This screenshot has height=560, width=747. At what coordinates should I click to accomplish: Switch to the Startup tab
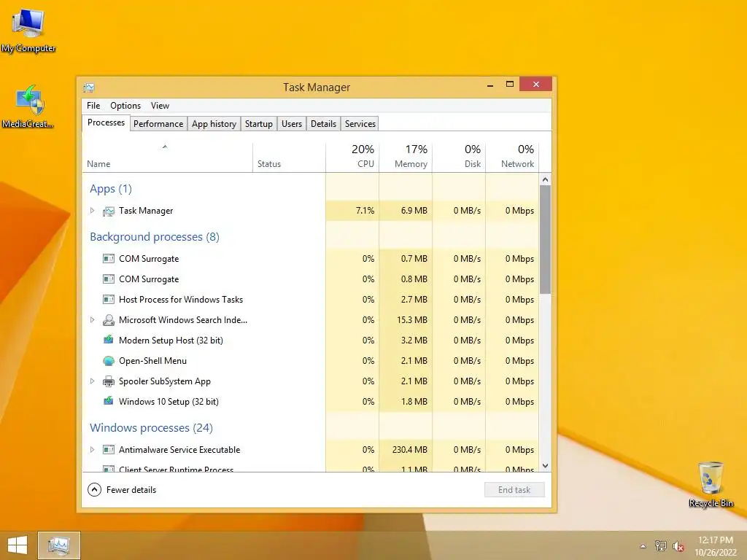coord(259,124)
